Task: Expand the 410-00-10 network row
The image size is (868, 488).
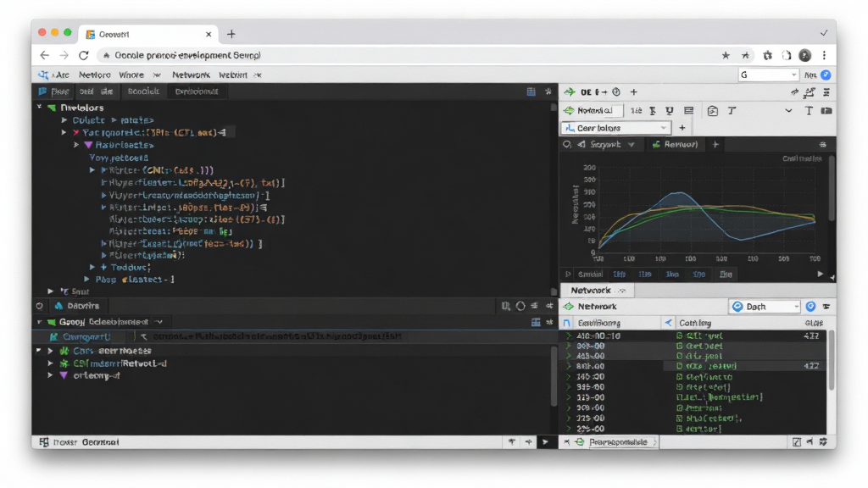Action: pos(569,335)
